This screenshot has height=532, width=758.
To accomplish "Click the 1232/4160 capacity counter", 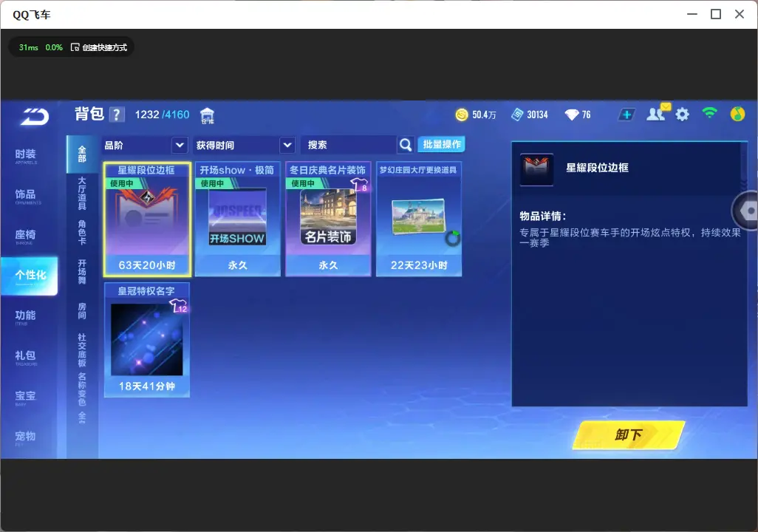I will pos(162,115).
